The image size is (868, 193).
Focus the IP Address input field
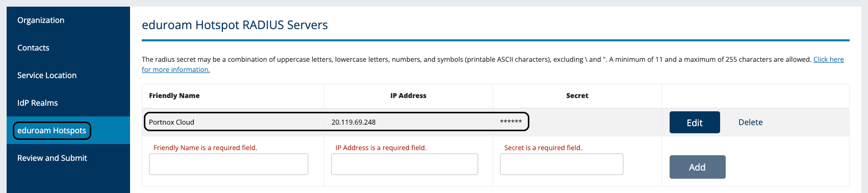tap(404, 164)
